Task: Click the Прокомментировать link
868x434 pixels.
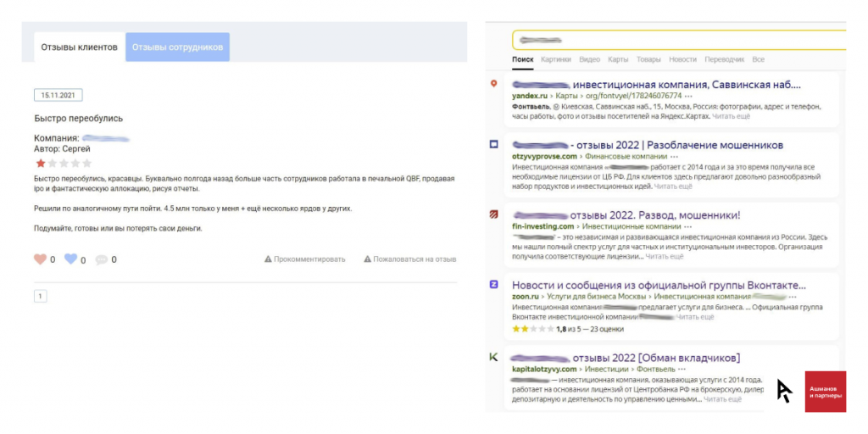Action: pos(305,259)
